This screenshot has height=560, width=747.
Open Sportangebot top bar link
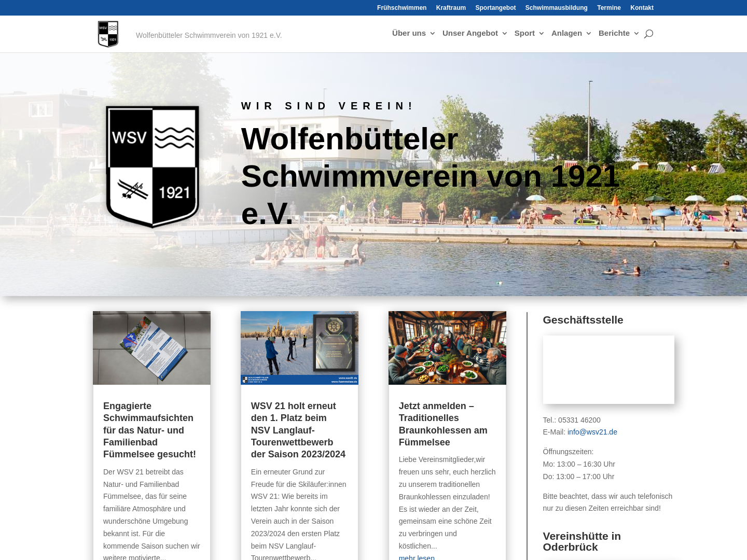(495, 8)
